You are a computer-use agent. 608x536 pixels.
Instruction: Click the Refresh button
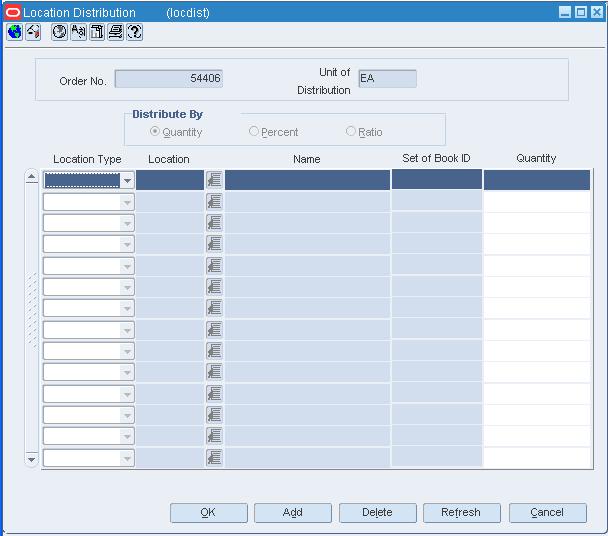(x=462, y=513)
